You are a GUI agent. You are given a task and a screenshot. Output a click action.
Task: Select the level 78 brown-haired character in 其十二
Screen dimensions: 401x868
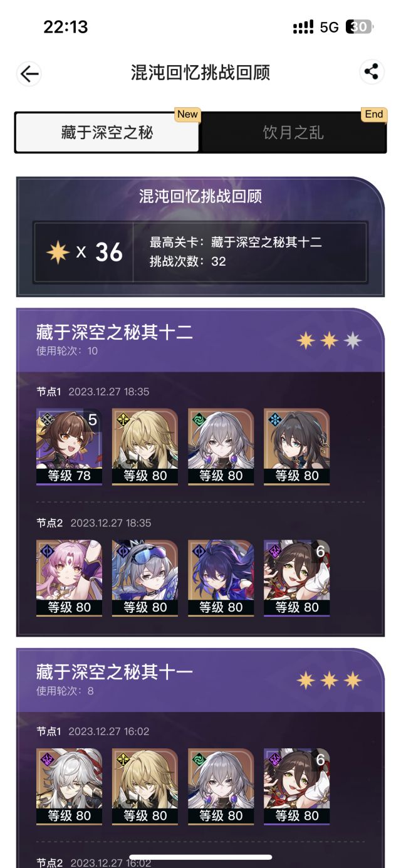click(69, 447)
